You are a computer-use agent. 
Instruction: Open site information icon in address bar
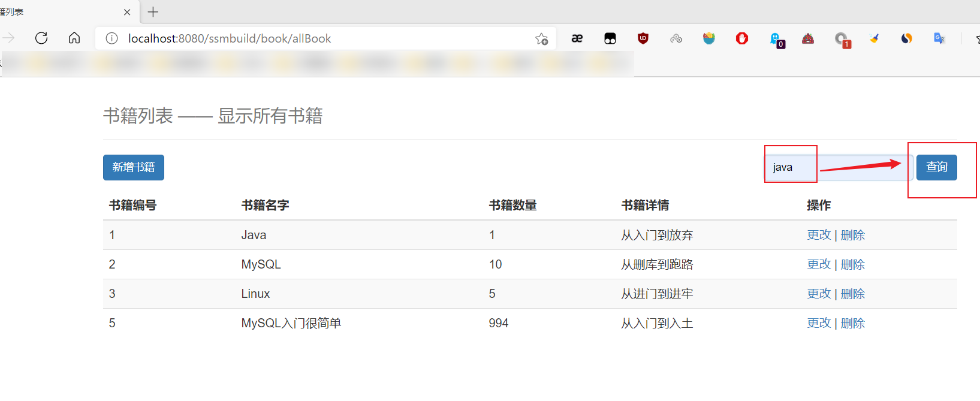click(x=111, y=38)
